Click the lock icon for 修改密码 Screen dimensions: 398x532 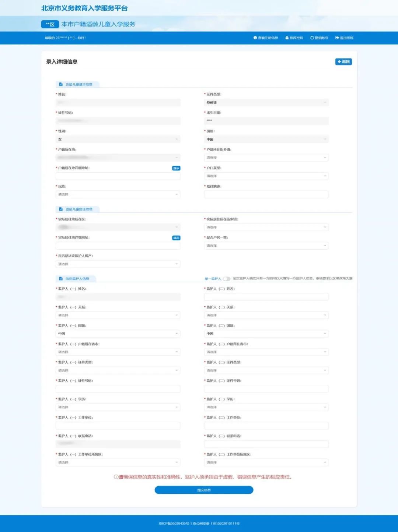[287, 38]
